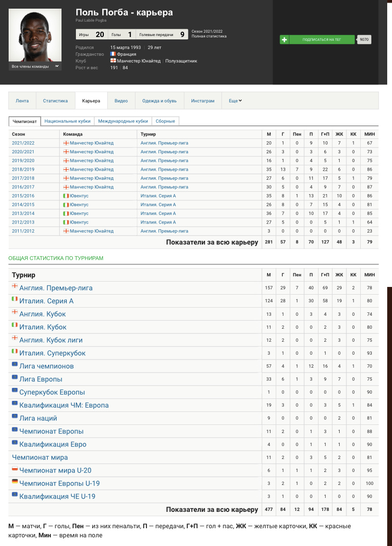Click the Подписаться на тег button
Screen dimensions: 392x546
(321, 40)
